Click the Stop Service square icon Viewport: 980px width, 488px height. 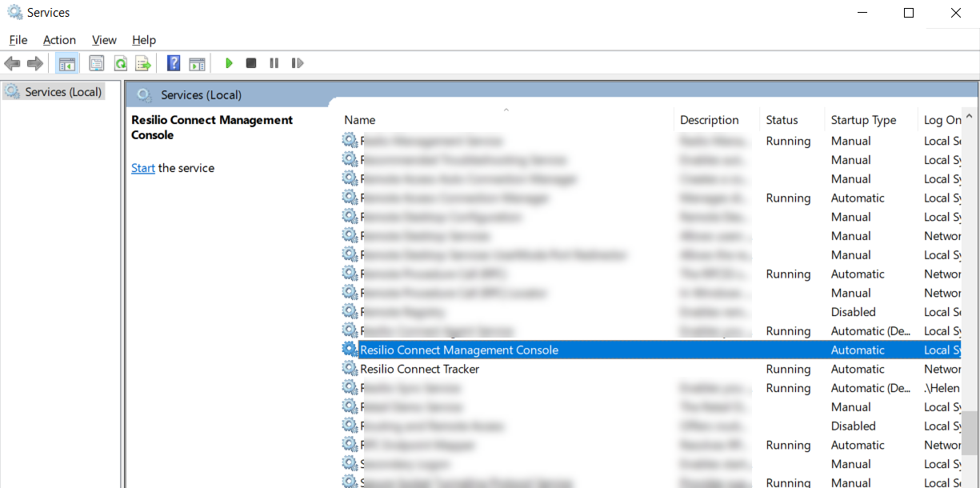pyautogui.click(x=251, y=63)
